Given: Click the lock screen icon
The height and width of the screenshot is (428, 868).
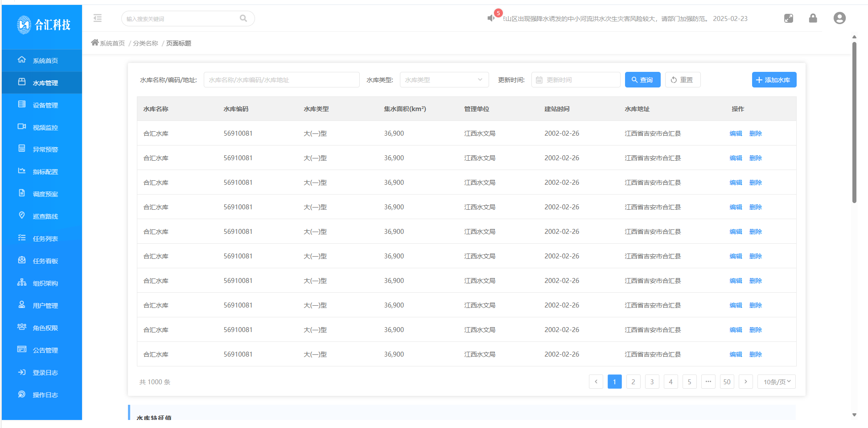Looking at the screenshot, I should click(x=813, y=18).
